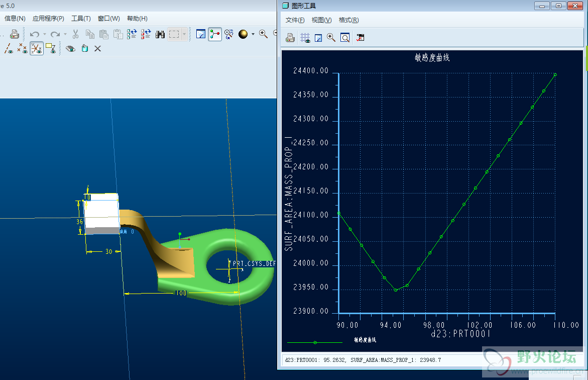Click the X cancel icon in toolbar
Image resolution: width=588 pixels, height=380 pixels.
(97, 48)
